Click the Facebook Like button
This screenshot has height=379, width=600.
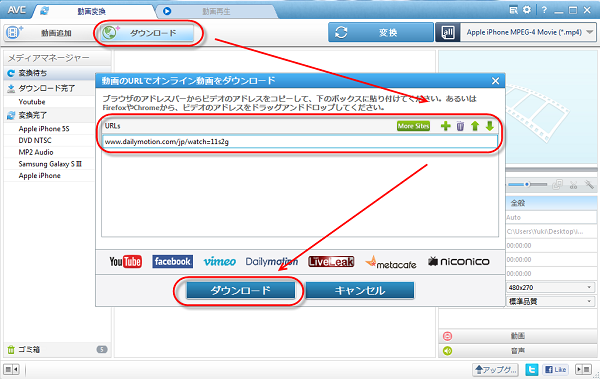pos(556,370)
